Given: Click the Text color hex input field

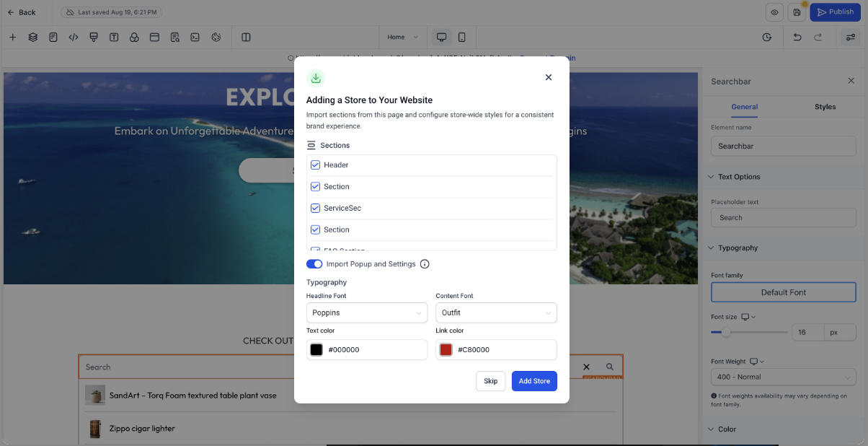Looking at the screenshot, I should tap(367, 349).
